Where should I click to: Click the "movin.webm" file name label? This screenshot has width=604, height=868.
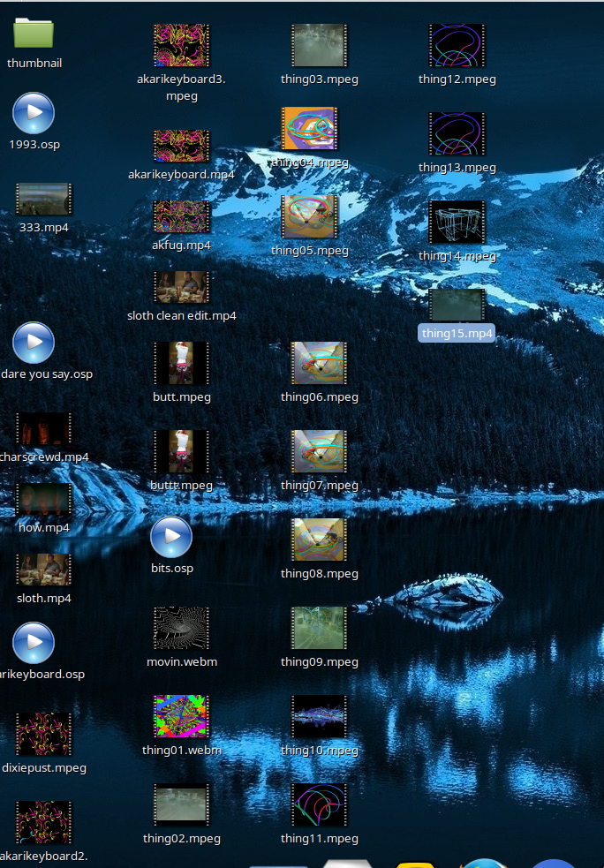click(182, 661)
